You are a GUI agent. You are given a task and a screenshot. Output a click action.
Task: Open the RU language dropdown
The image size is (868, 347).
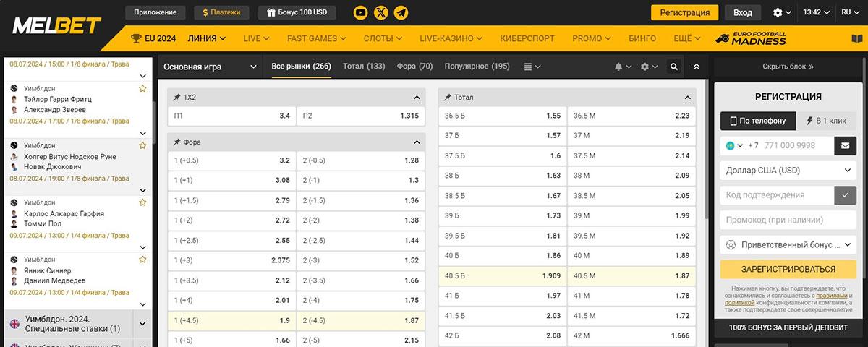[x=849, y=12]
